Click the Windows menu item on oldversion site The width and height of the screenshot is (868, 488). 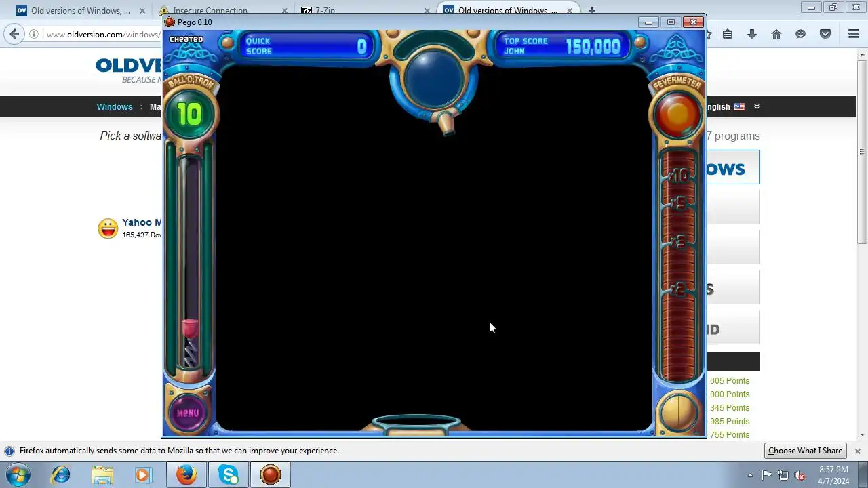115,106
